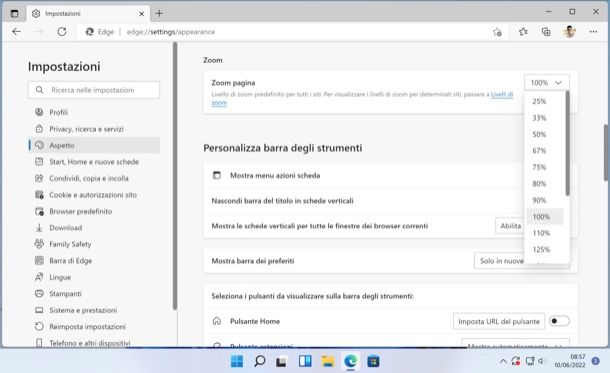Click the address bar URL
The height and width of the screenshot is (373, 610).
[x=171, y=32]
